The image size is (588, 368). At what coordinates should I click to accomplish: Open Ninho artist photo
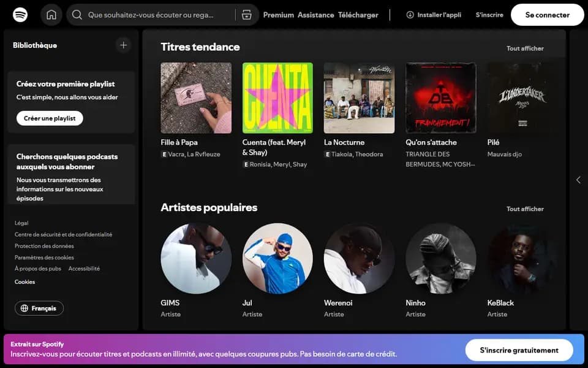pyautogui.click(x=441, y=258)
